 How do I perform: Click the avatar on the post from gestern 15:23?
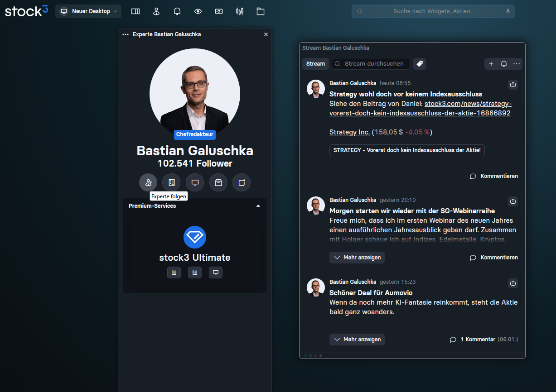[x=316, y=287]
